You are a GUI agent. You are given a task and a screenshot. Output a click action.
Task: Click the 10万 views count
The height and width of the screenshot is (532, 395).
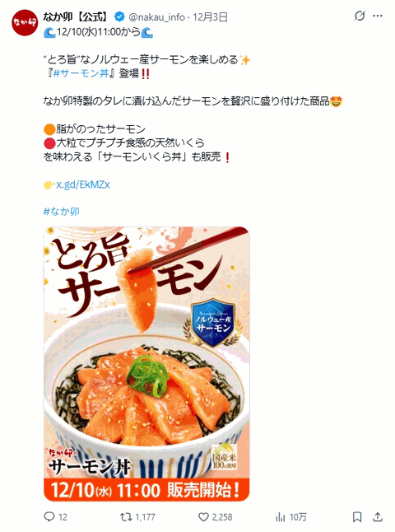298,517
